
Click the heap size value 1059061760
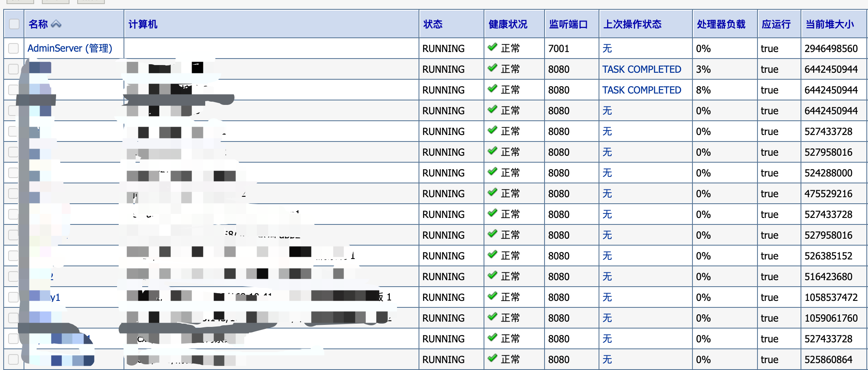click(x=831, y=318)
